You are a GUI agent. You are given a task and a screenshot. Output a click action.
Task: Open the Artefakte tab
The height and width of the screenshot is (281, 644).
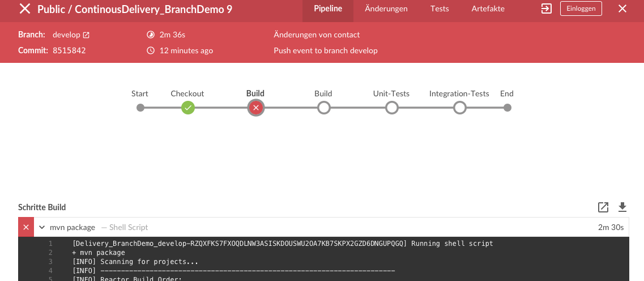point(488,8)
